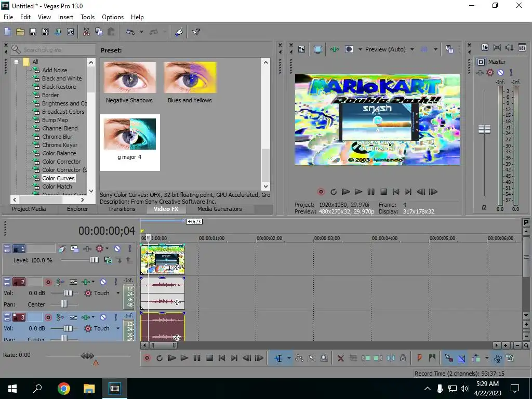Toggle Split Screen View icon in preview
This screenshot has height=399, width=532.
(349, 49)
